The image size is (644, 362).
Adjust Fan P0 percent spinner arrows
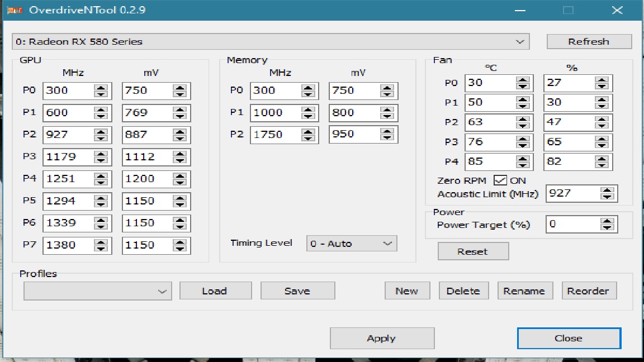(x=602, y=83)
